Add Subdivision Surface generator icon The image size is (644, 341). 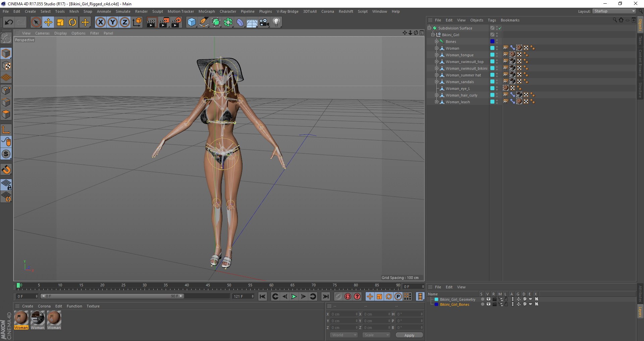216,22
